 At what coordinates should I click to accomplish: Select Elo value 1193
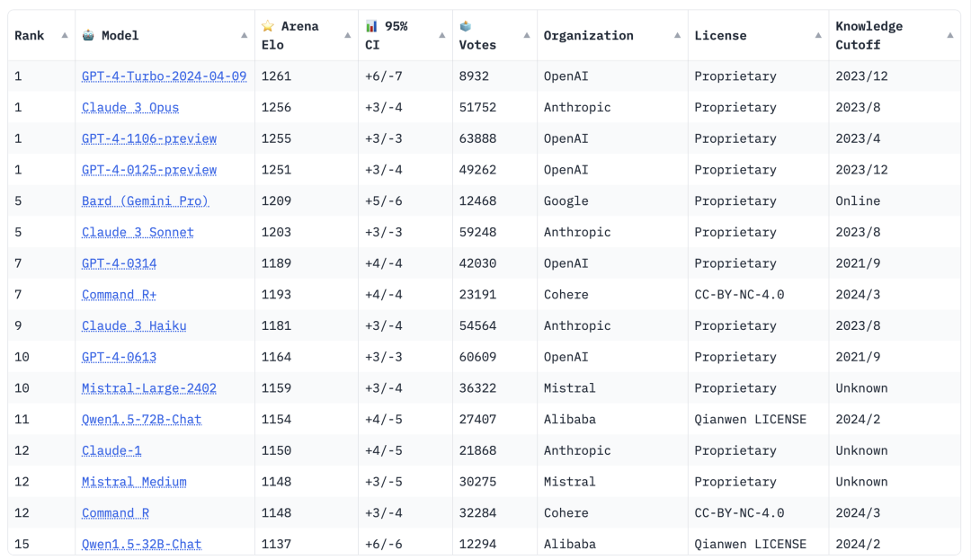[276, 295]
